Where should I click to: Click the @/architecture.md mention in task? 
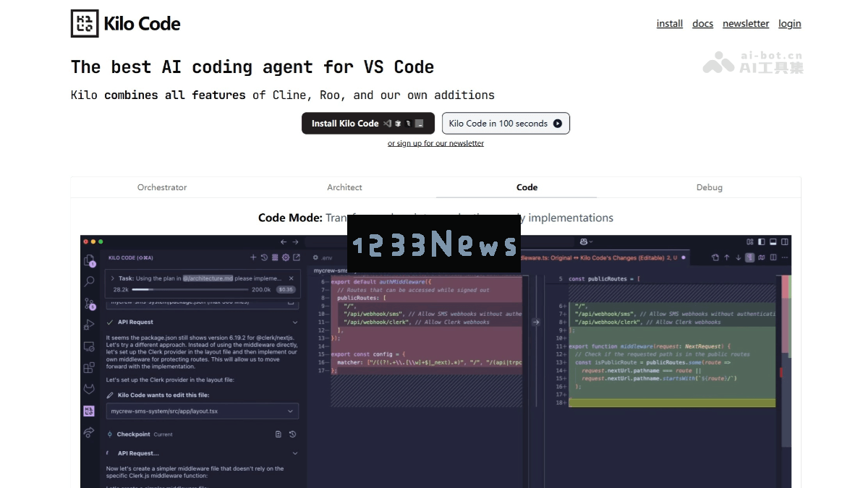pos(208,278)
